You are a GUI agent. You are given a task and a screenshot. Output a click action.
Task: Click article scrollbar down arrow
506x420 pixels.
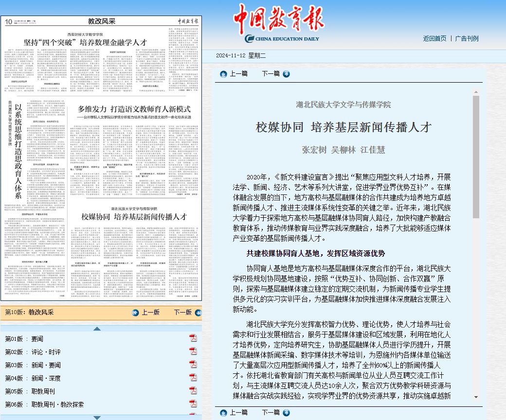[476, 397]
